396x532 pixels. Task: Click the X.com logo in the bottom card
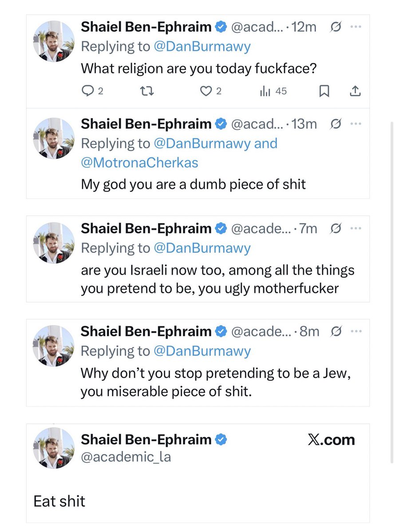tap(331, 440)
